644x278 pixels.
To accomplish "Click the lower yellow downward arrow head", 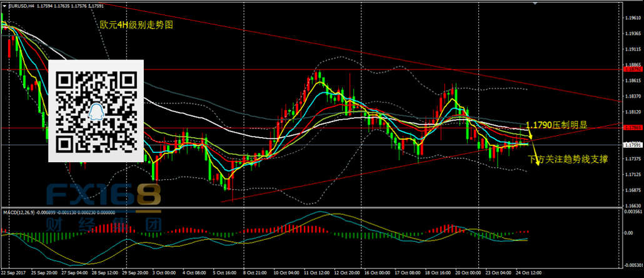I will pos(540,167).
